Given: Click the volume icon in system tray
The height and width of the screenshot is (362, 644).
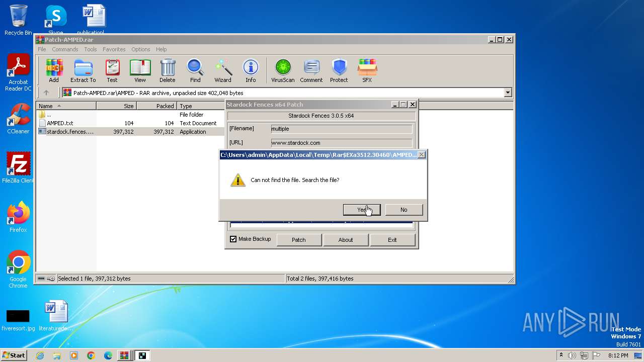Looking at the screenshot, I should click(572, 355).
